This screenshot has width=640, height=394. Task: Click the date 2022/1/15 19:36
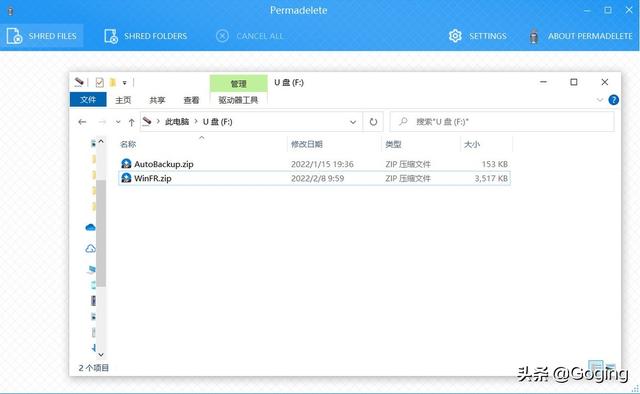[x=322, y=164]
